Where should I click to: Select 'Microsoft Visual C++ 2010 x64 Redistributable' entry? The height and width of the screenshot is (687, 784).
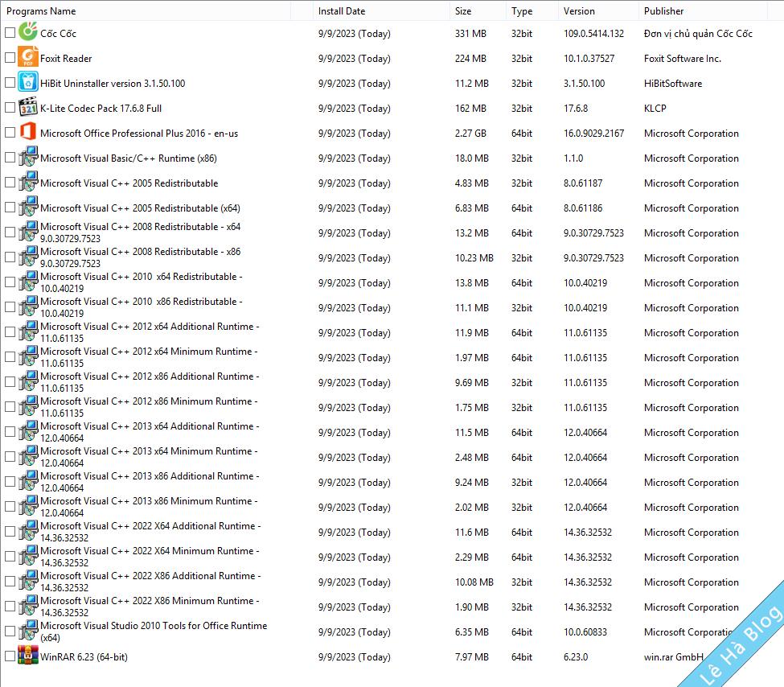(141, 282)
